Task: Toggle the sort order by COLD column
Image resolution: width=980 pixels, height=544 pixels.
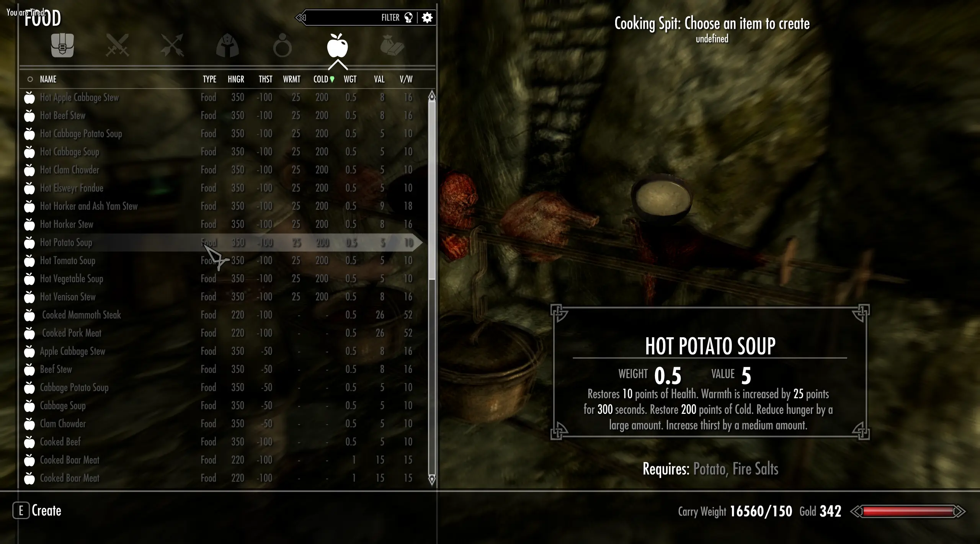Action: tap(322, 79)
